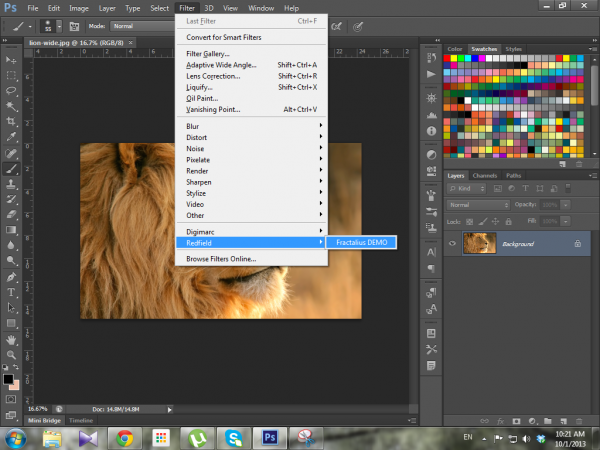The height and width of the screenshot is (450, 600).
Task: Select the Crop tool in the toolbar
Action: [12, 119]
